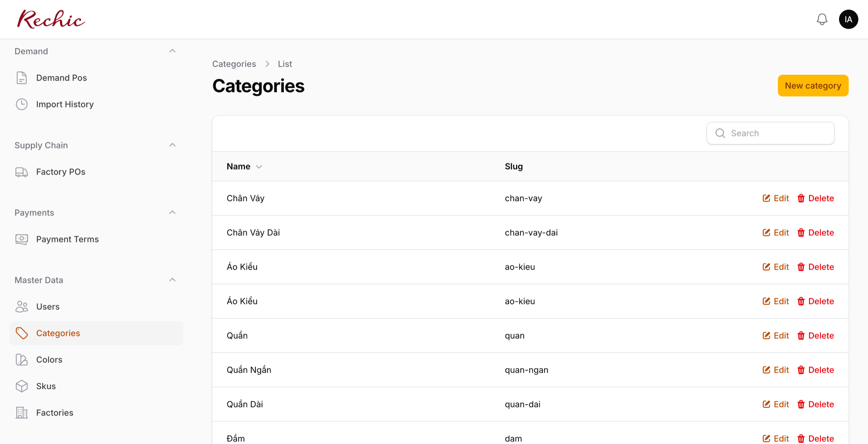Click the Categories breadcrumb link
868x444 pixels.
(234, 64)
